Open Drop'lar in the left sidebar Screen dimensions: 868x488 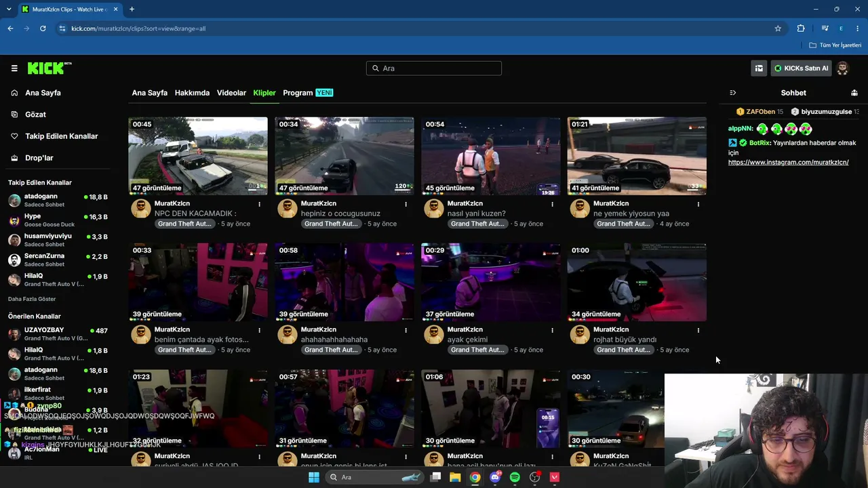39,158
